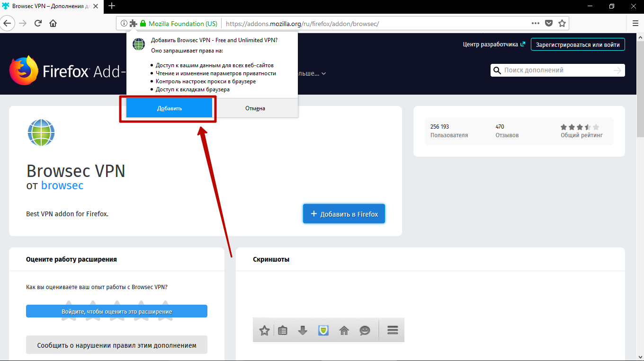Save page to Pocket
Screen dimensions: 644x361
click(549, 23)
